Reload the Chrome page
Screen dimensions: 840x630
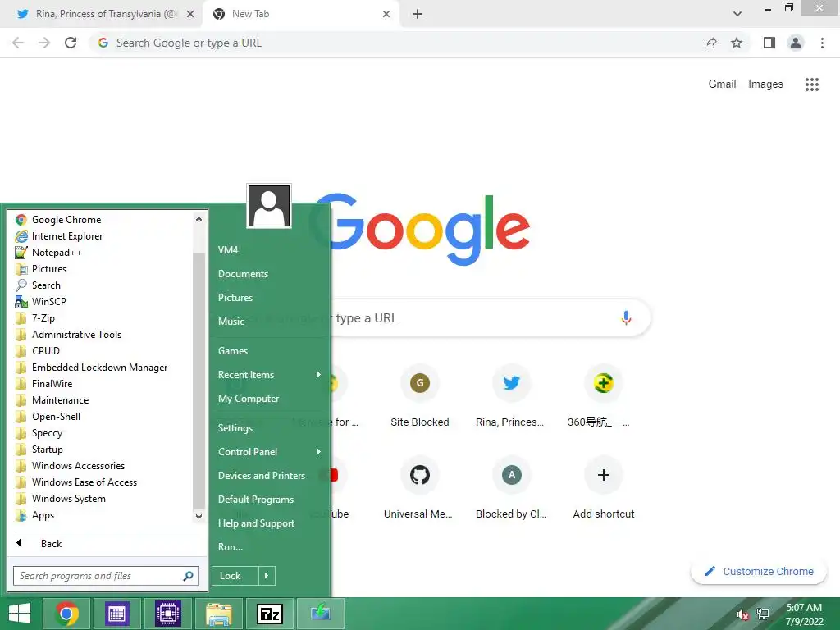click(x=71, y=43)
